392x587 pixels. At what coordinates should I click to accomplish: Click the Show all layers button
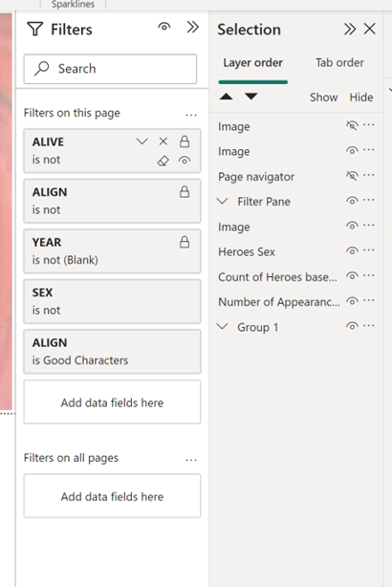324,98
